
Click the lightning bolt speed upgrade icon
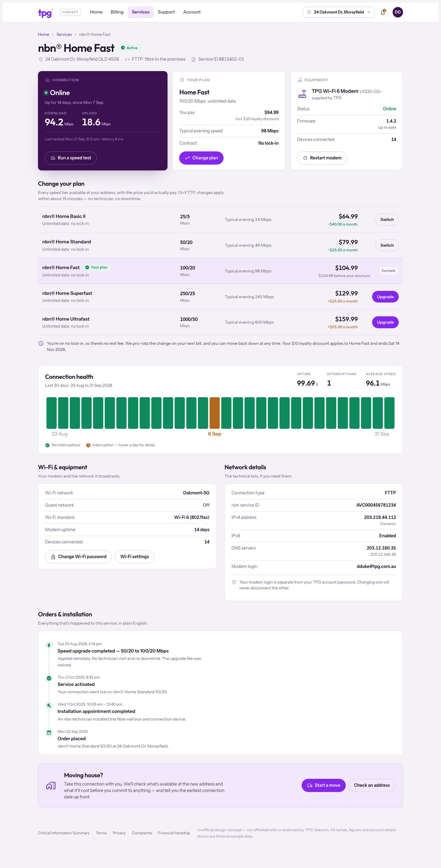49,645
